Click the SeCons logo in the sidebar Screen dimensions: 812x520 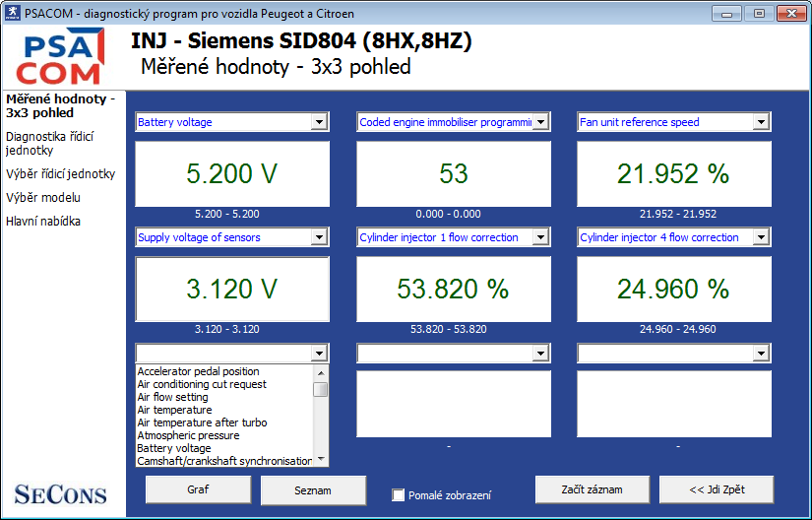click(61, 493)
